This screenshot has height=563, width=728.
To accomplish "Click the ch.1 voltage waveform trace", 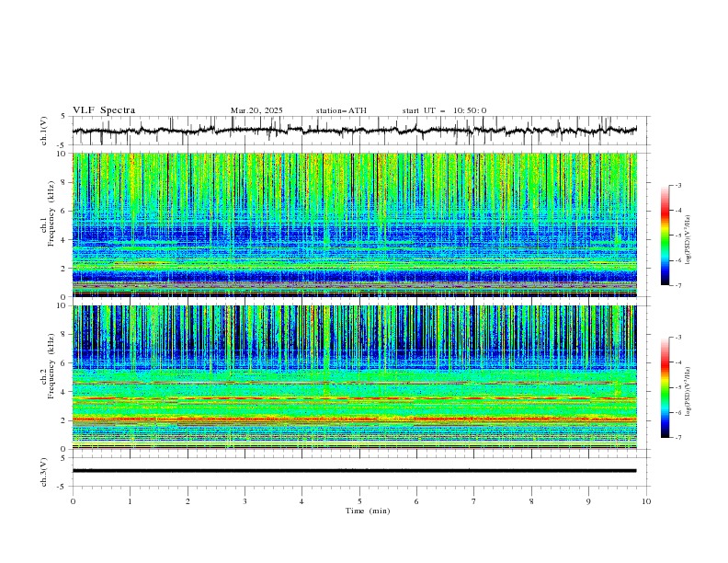I will click(354, 131).
